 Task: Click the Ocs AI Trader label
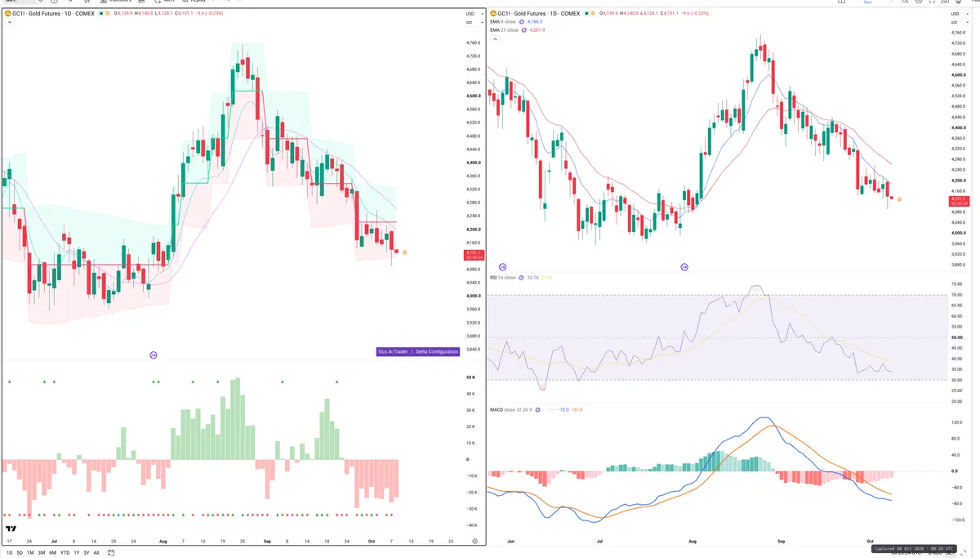coord(393,351)
